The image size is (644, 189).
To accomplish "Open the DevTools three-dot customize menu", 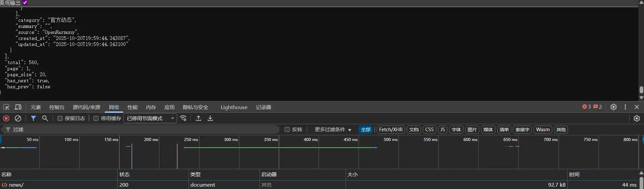I will coord(625,107).
